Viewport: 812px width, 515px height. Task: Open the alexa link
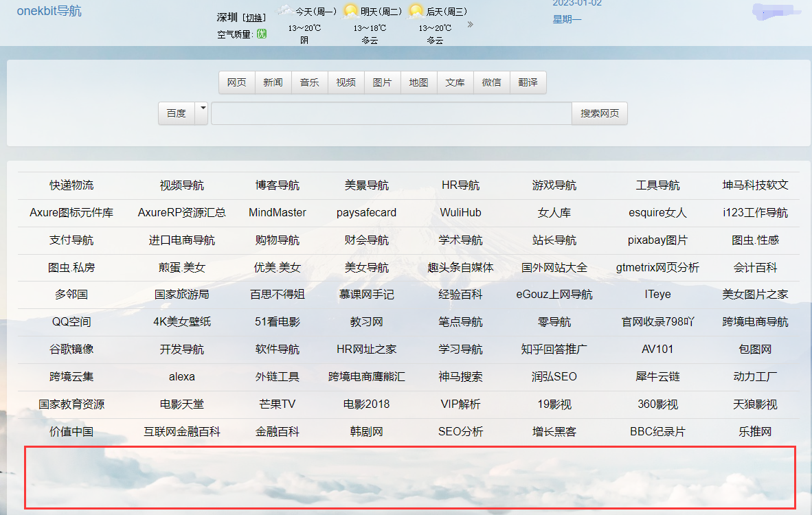pos(182,377)
